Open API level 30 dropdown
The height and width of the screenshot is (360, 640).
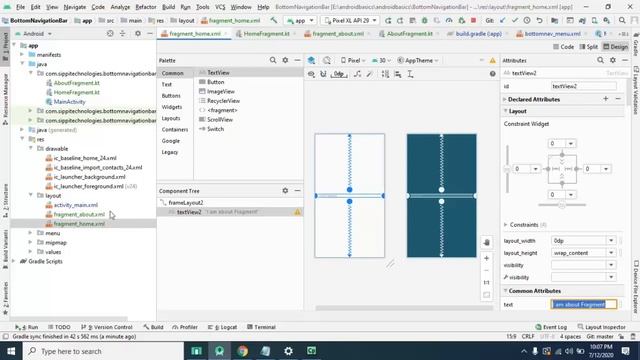[x=381, y=60]
